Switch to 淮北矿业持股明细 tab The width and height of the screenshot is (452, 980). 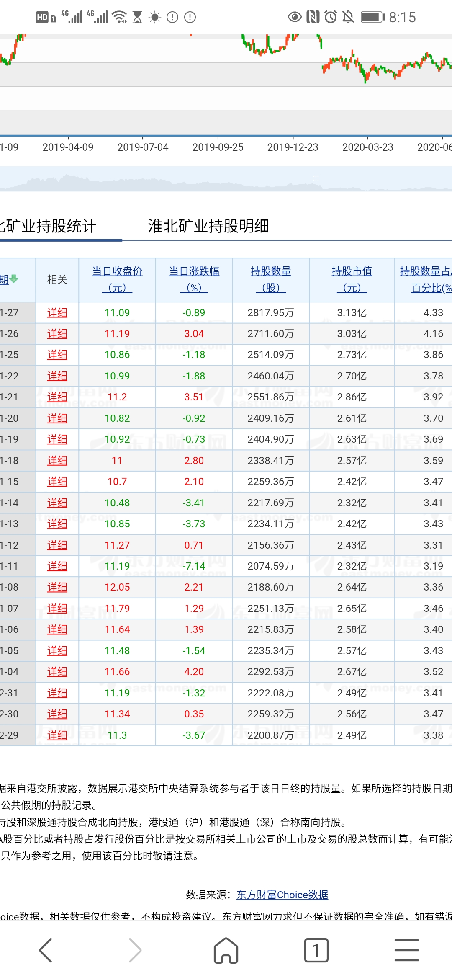(x=208, y=226)
